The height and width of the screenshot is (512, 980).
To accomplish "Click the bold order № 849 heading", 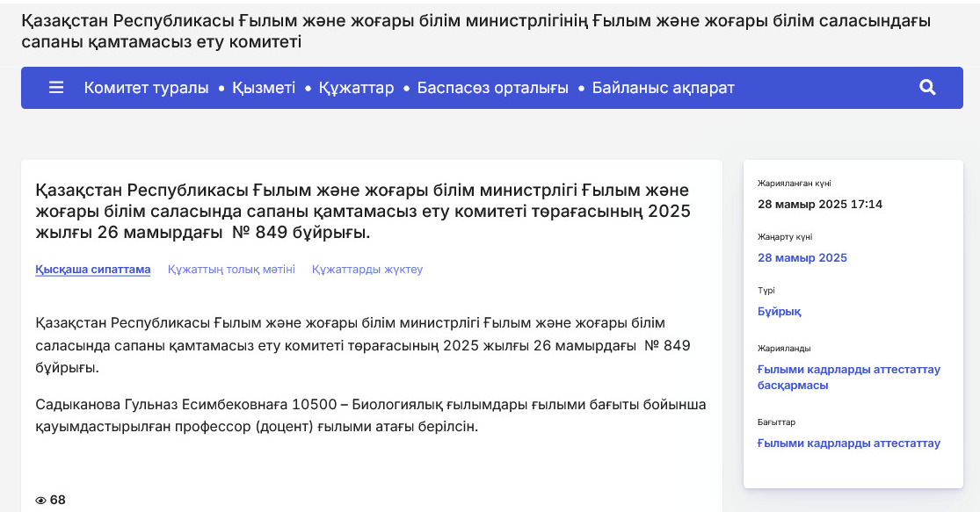I will [362, 212].
